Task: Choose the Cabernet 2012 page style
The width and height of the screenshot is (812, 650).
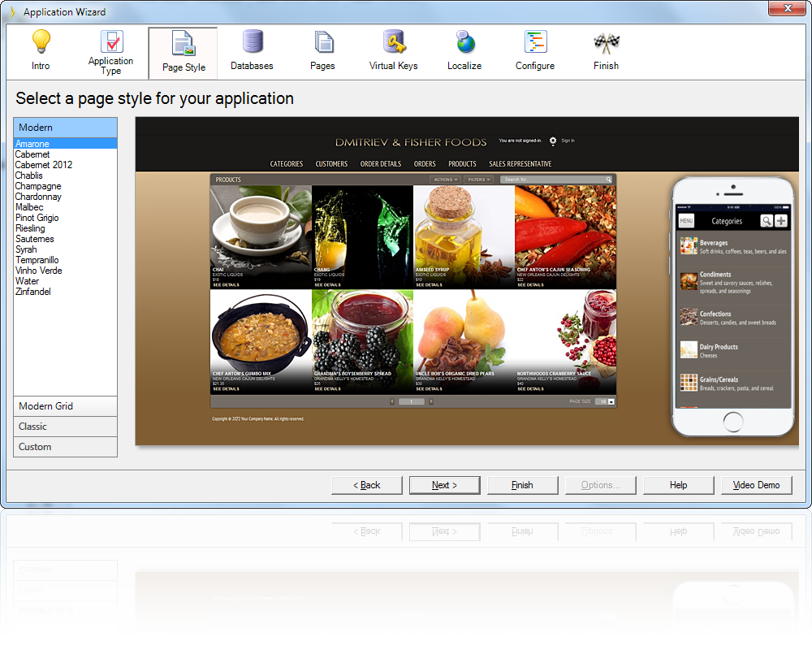Action: (x=44, y=165)
